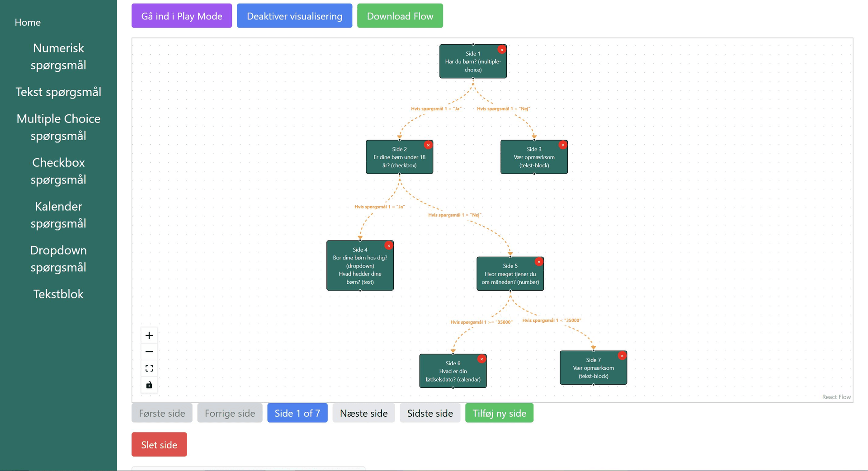Click the zoom out icon on the flow canvas
The width and height of the screenshot is (868, 471).
pyautogui.click(x=149, y=351)
